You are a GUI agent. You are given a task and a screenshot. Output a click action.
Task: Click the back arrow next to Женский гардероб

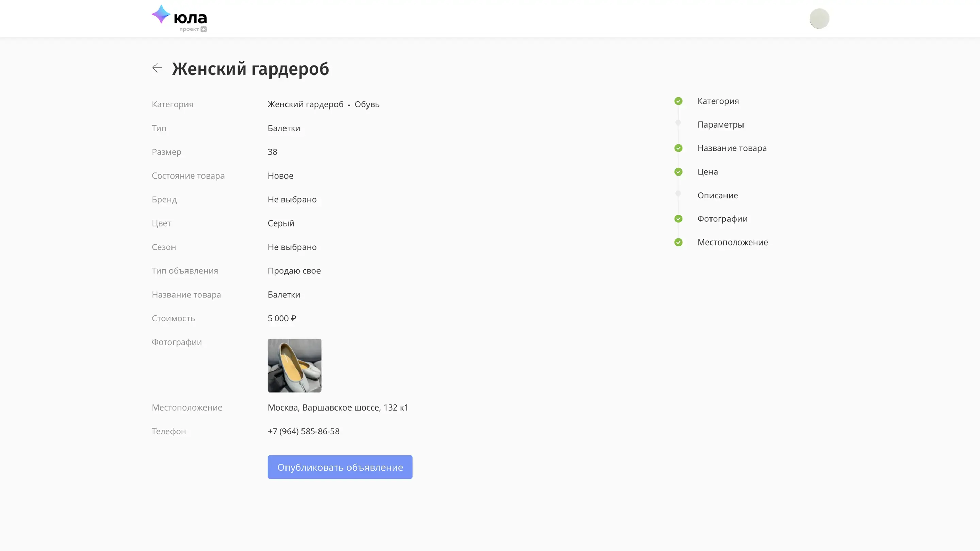tap(157, 68)
